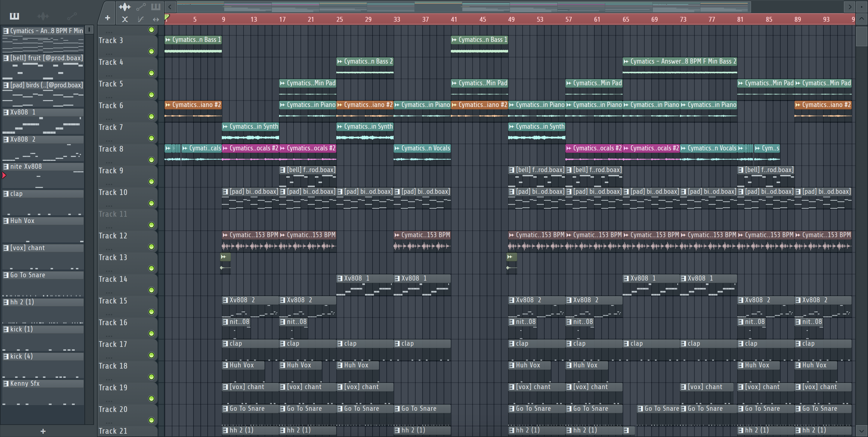This screenshot has height=437, width=868.
Task: Show audio clips in the picker panel
Action: coord(43,16)
